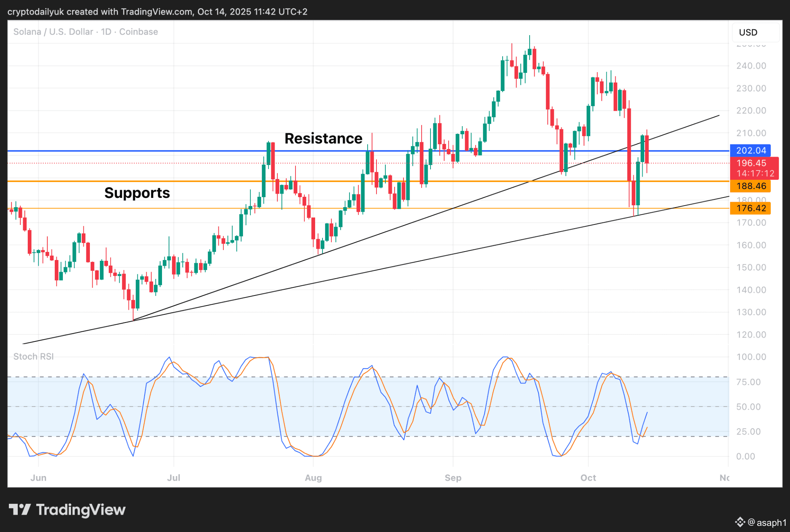This screenshot has height=532, width=790.
Task: Click the Sep label on time axis
Action: pyautogui.click(x=453, y=478)
